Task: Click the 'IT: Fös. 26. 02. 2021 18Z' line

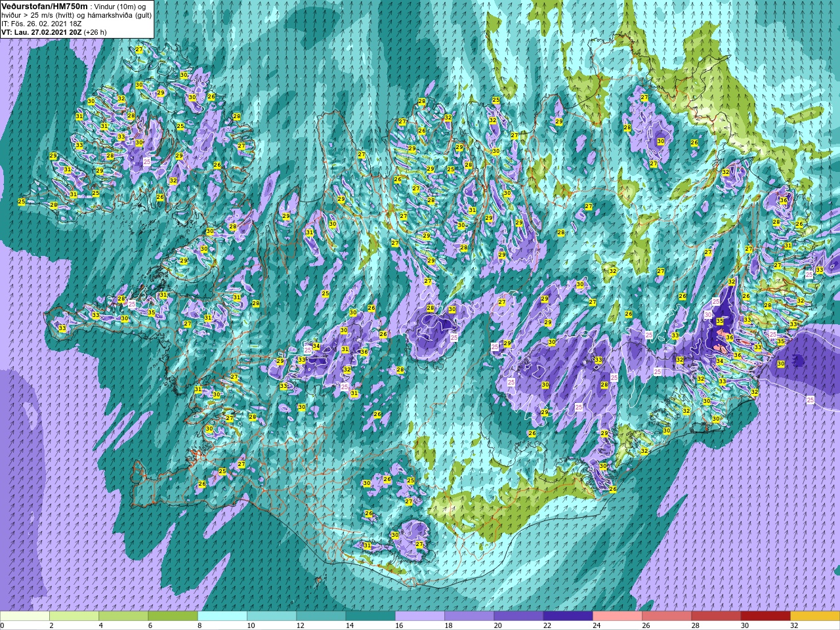Action: pos(41,24)
